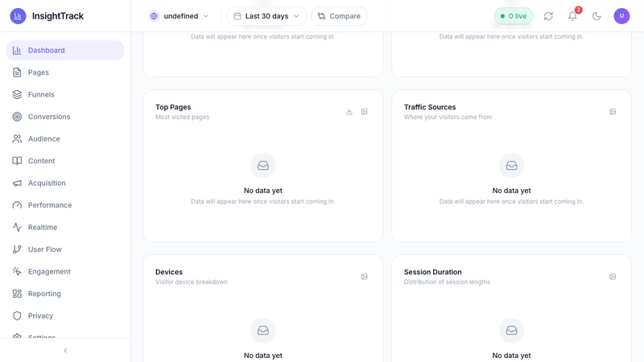Click 'Where your visitors come from' subtitle
Screen dimensions: 644x362
448,117
